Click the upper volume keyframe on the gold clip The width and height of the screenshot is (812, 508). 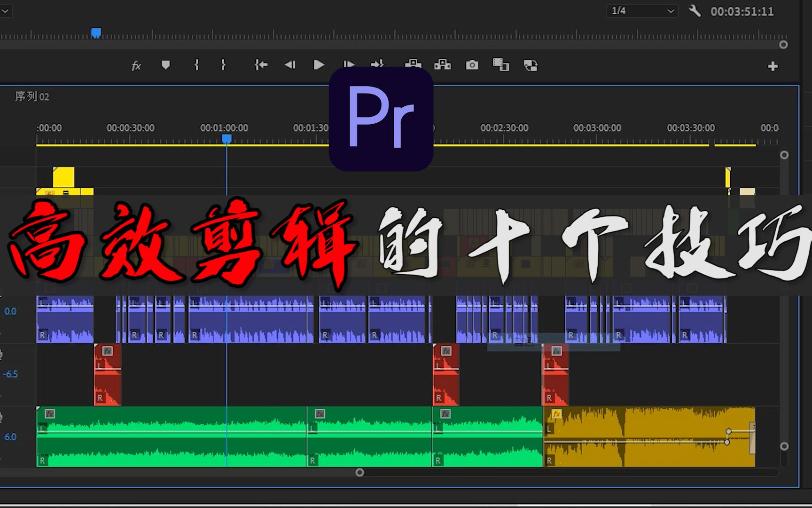(728, 431)
